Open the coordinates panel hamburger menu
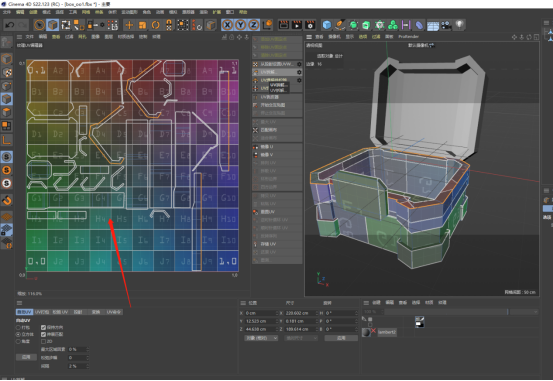The height and width of the screenshot is (381, 553). 243,303
